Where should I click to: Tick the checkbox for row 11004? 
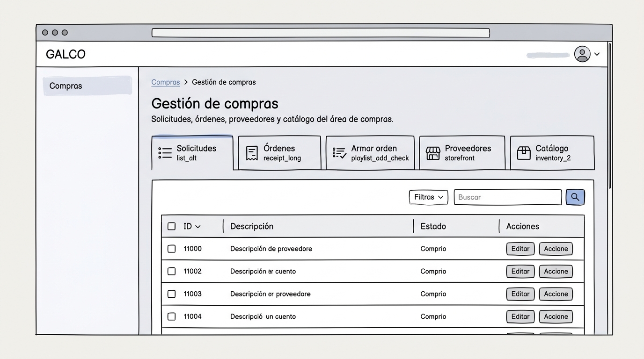click(172, 316)
